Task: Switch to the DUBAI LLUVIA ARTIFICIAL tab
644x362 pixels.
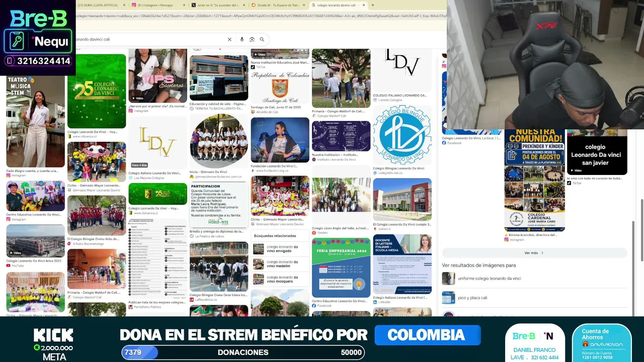Action: coord(98,5)
